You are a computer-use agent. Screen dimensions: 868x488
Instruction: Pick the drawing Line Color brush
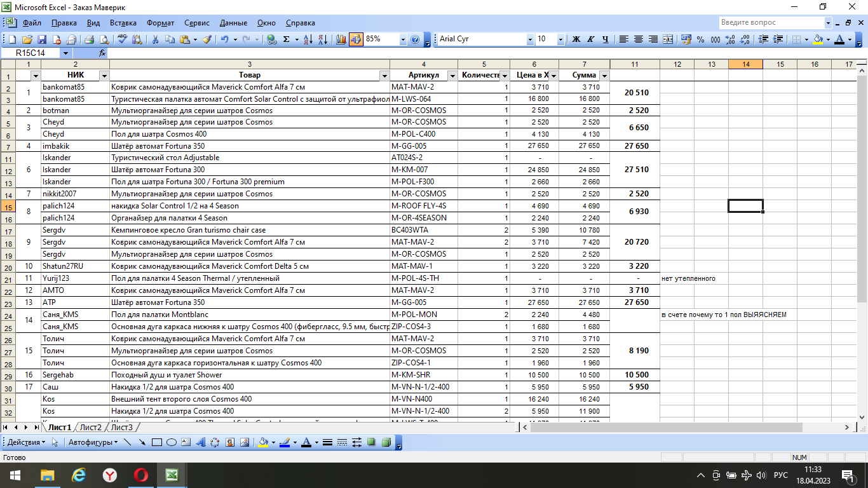285,442
